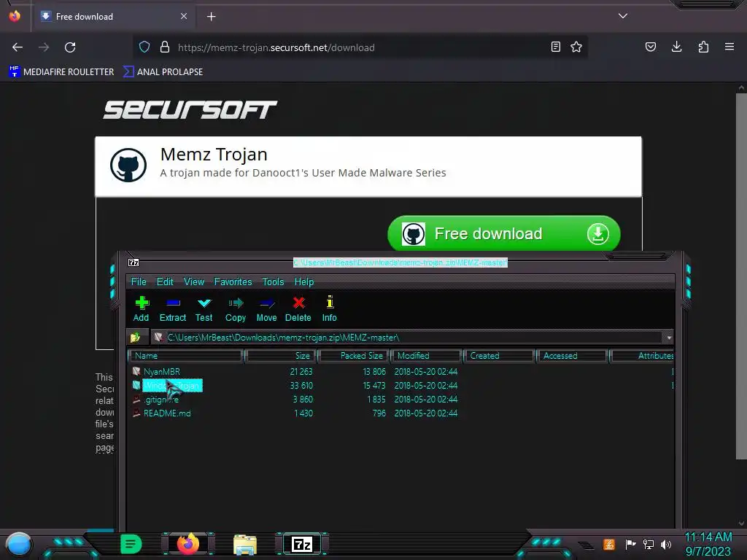Click the taskbar clock and date
This screenshot has width=747, height=560.
pyautogui.click(x=708, y=545)
